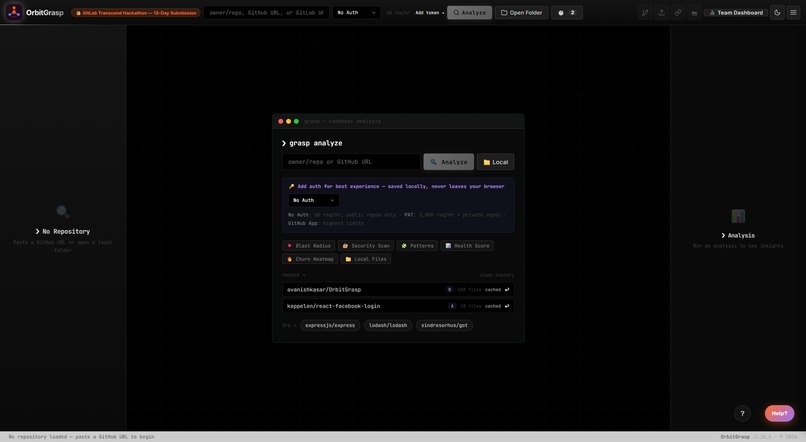Click the No Repository magnifier icon
The width and height of the screenshot is (806, 442).
coord(63,211)
